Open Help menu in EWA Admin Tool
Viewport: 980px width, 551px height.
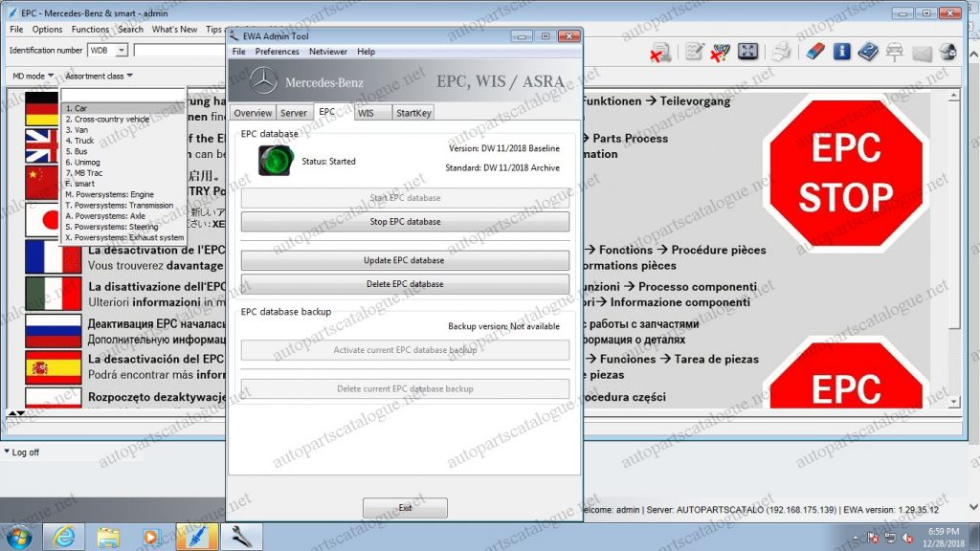click(367, 52)
